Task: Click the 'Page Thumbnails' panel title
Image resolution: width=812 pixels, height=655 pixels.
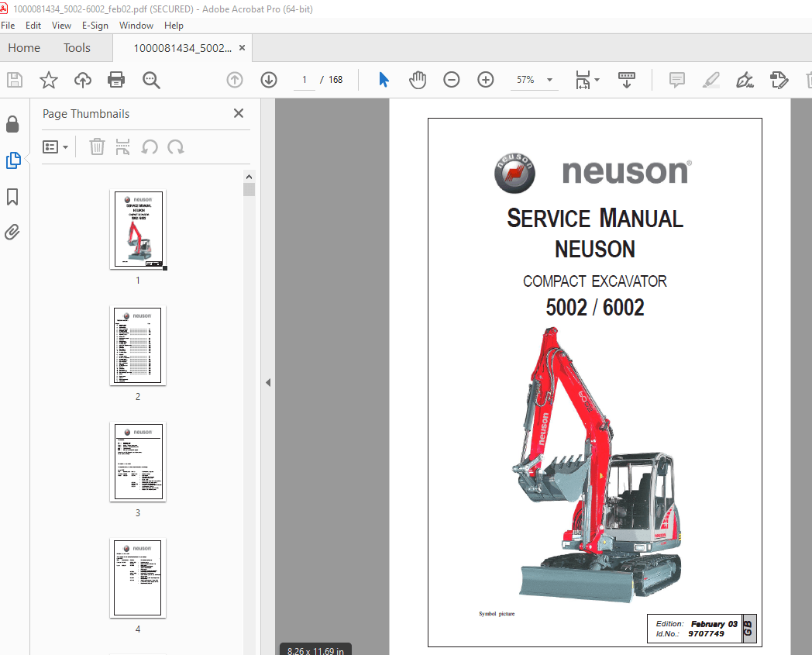Action: coord(86,114)
